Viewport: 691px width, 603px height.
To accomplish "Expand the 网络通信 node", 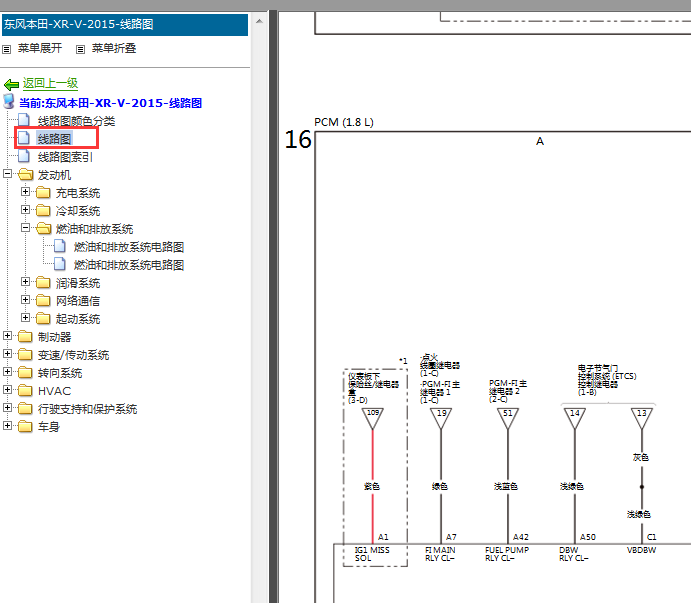I will [26, 300].
